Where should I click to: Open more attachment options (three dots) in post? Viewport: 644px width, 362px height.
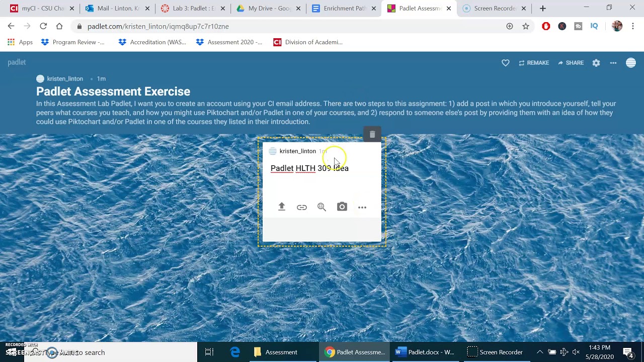[x=362, y=207]
